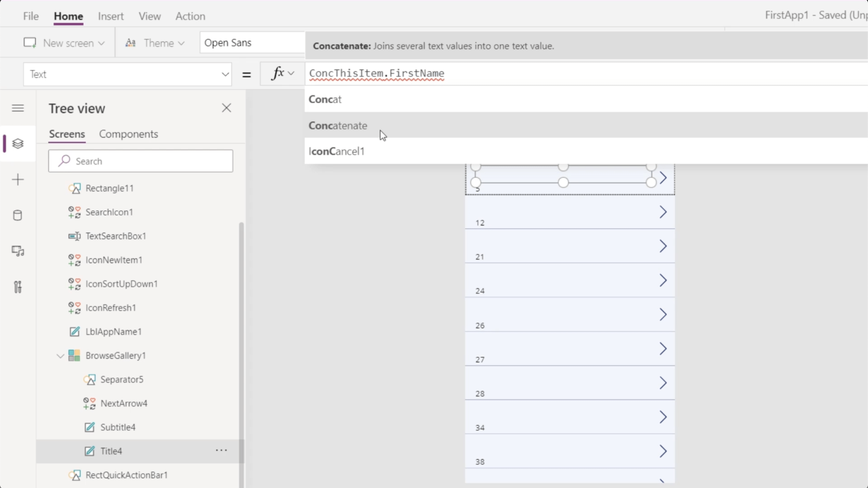Open the Media icon in sidebar
The height and width of the screenshot is (488, 868).
(18, 251)
